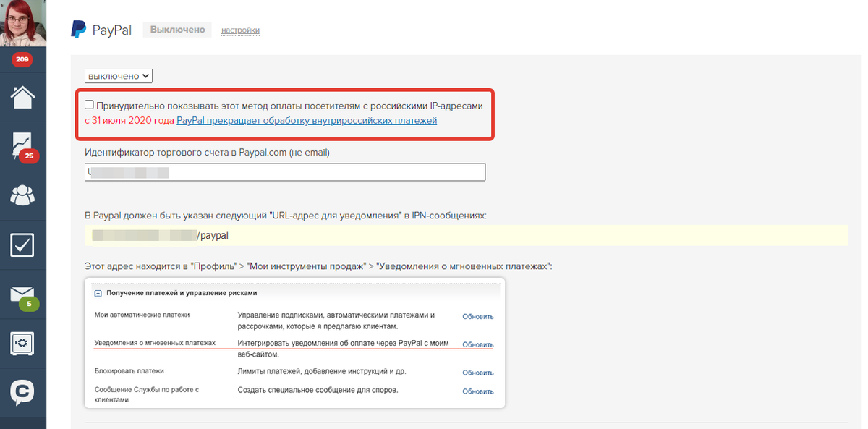868x429 pixels.
Task: Focus the PayPal merchant account ID field
Action: pos(285,172)
